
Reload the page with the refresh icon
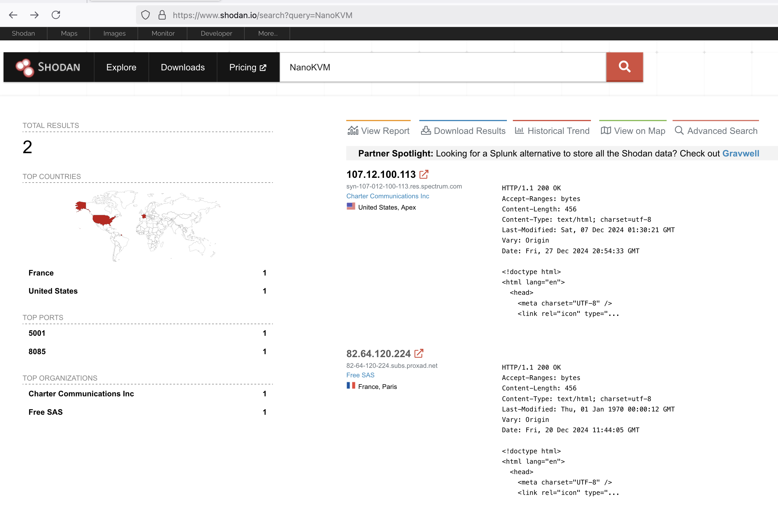pyautogui.click(x=56, y=15)
